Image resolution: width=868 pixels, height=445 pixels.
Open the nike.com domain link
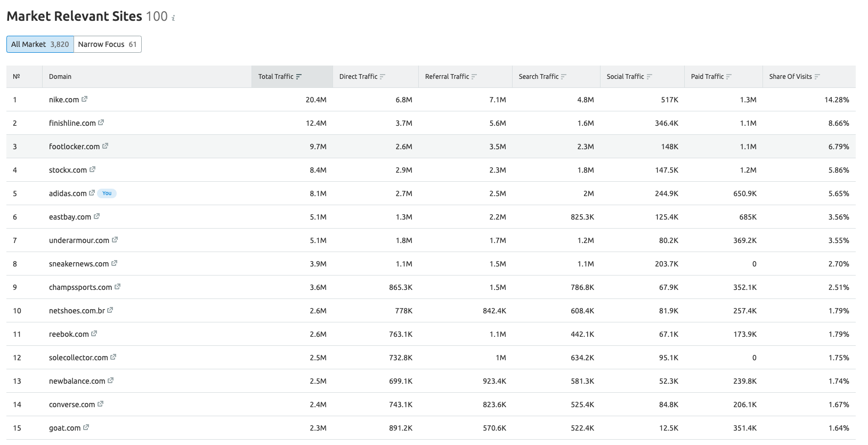64,100
